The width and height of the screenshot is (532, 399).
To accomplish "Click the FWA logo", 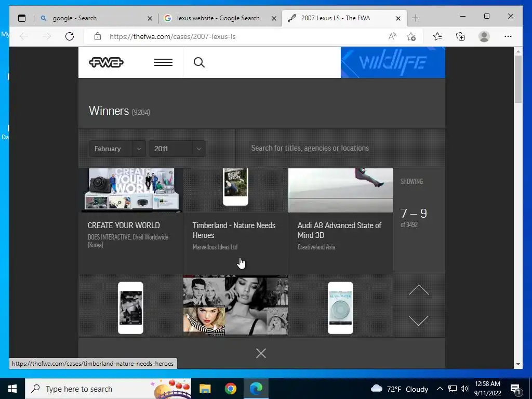I will [106, 62].
